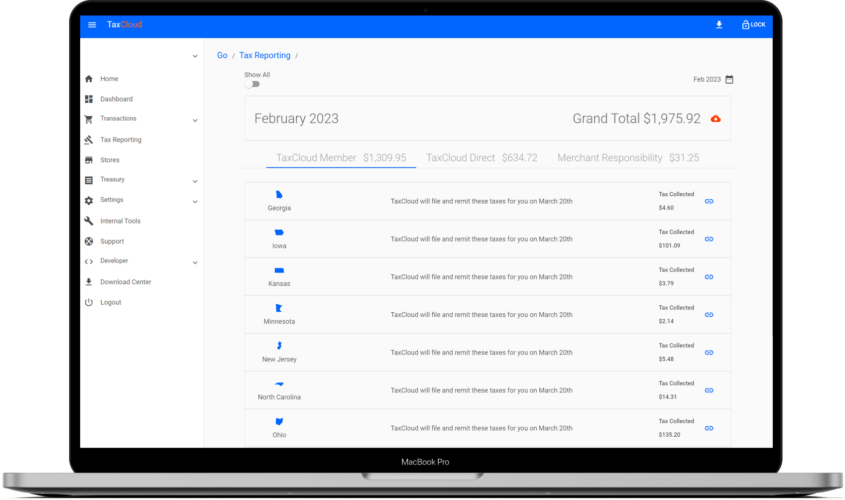This screenshot has height=500, width=845.
Task: Expand the account dropdown above Home
Action: pyautogui.click(x=195, y=56)
